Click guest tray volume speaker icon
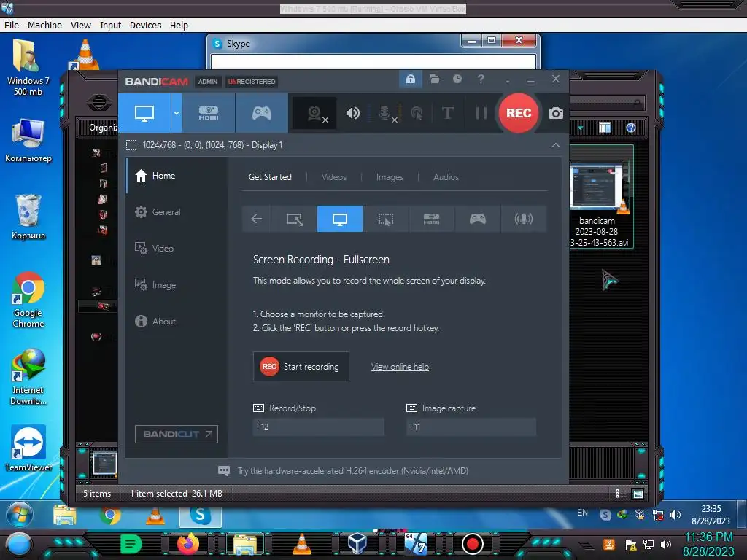747x560 pixels. coord(675,515)
